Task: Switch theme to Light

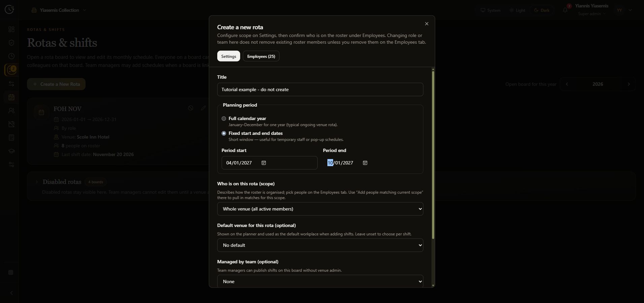Action: pos(517,10)
